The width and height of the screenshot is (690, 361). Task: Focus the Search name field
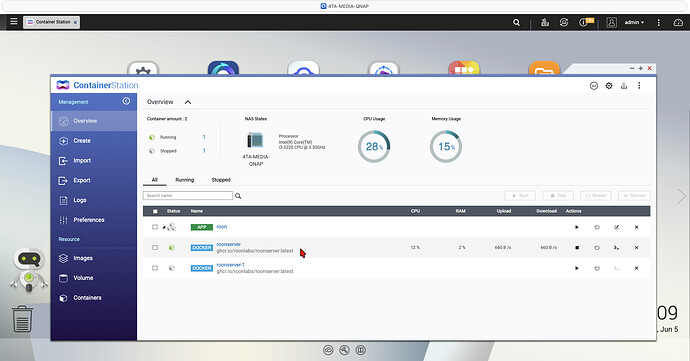pyautogui.click(x=188, y=195)
